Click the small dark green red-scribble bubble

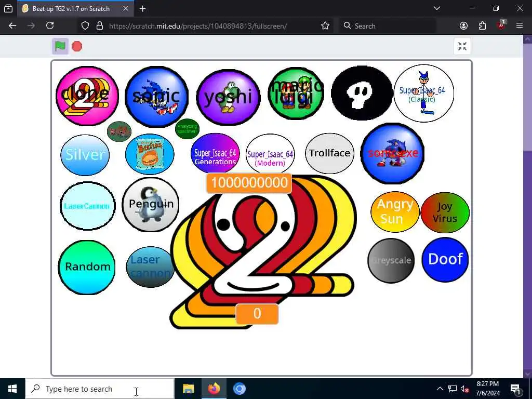(x=119, y=131)
